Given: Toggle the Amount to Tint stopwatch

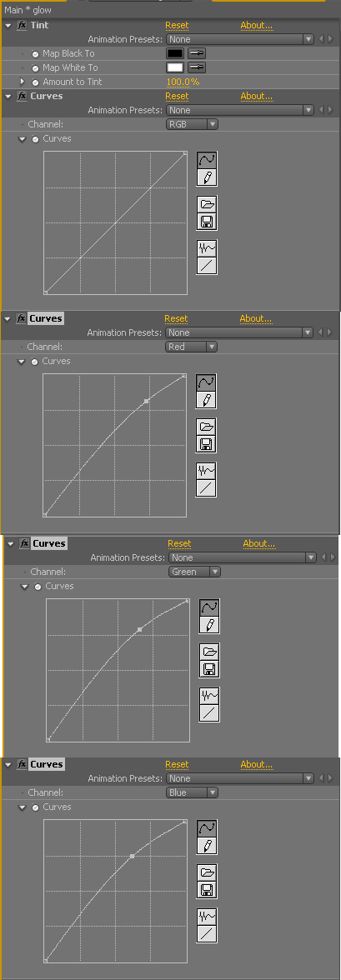Looking at the screenshot, I should click(35, 82).
